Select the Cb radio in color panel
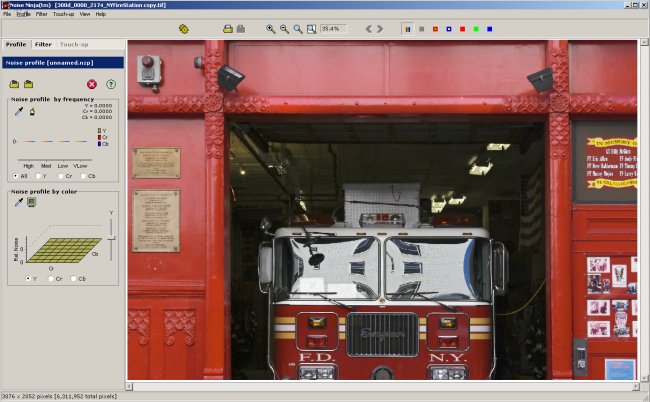The height and width of the screenshot is (402, 650). click(73, 278)
